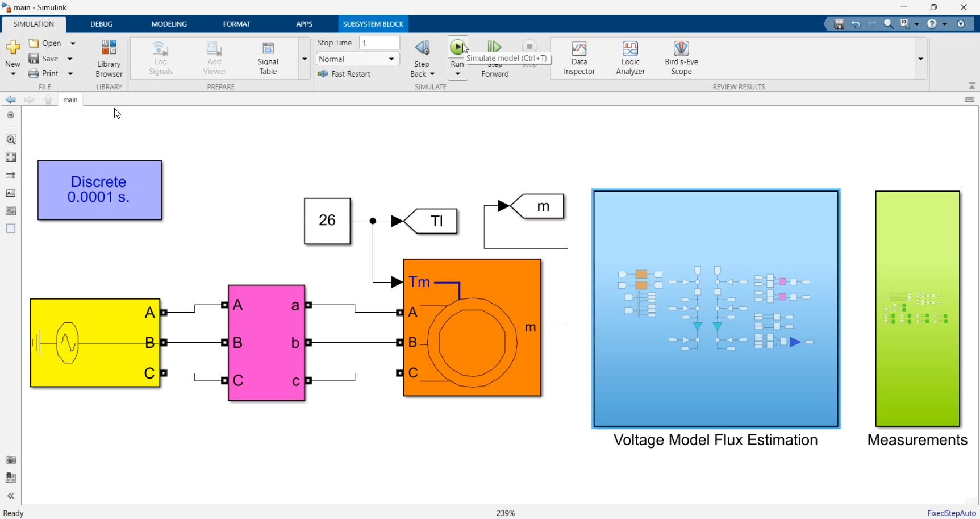Collapse the ribbon toolstrip arrow
Screen dimensions: 980x519
click(x=972, y=86)
